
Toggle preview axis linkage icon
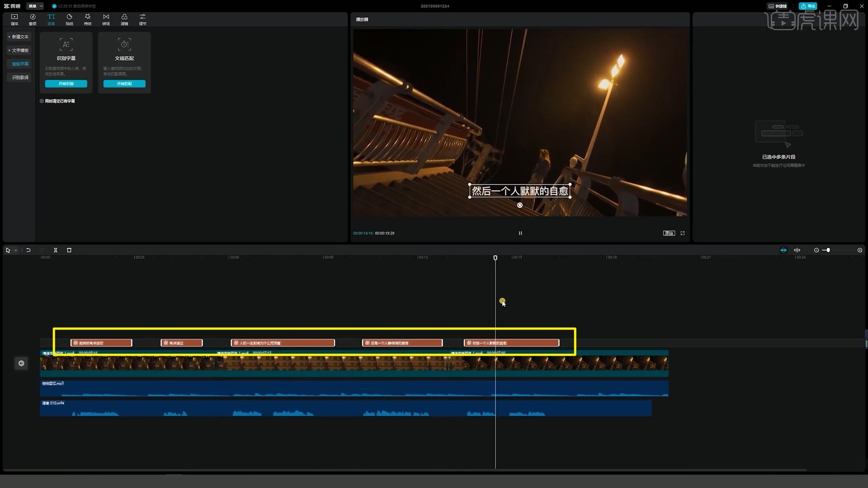point(797,250)
